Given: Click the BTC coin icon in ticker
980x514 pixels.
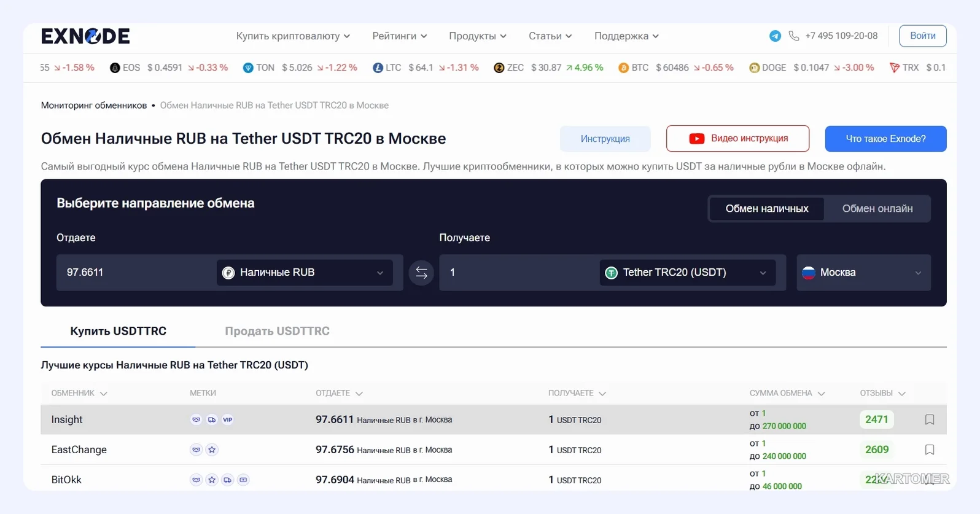Looking at the screenshot, I should pos(623,68).
